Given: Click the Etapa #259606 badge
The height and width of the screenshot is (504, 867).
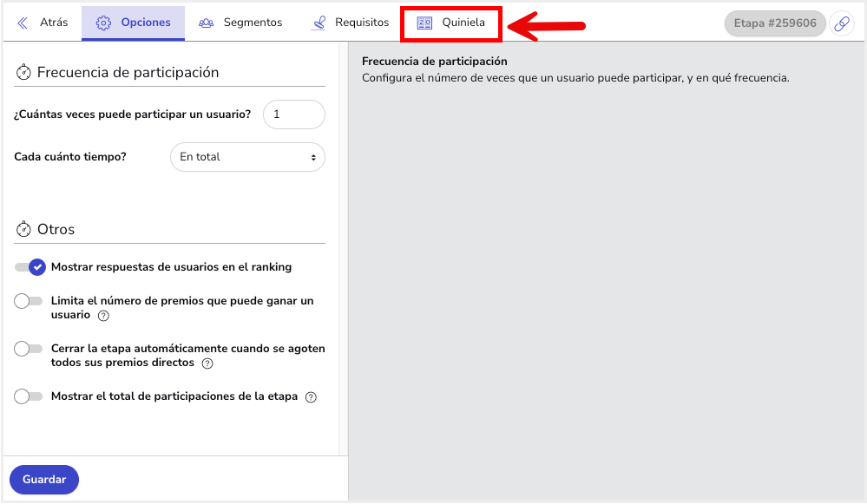Looking at the screenshot, I should 775,23.
